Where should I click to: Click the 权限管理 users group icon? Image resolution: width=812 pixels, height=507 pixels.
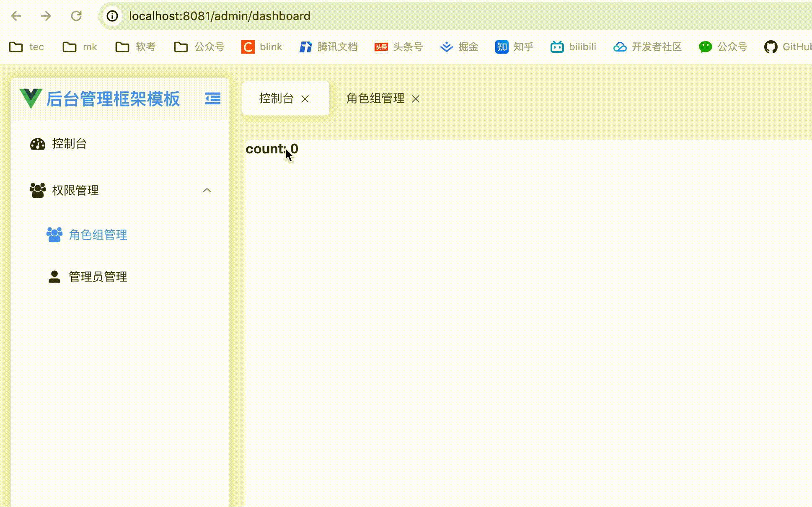click(38, 190)
